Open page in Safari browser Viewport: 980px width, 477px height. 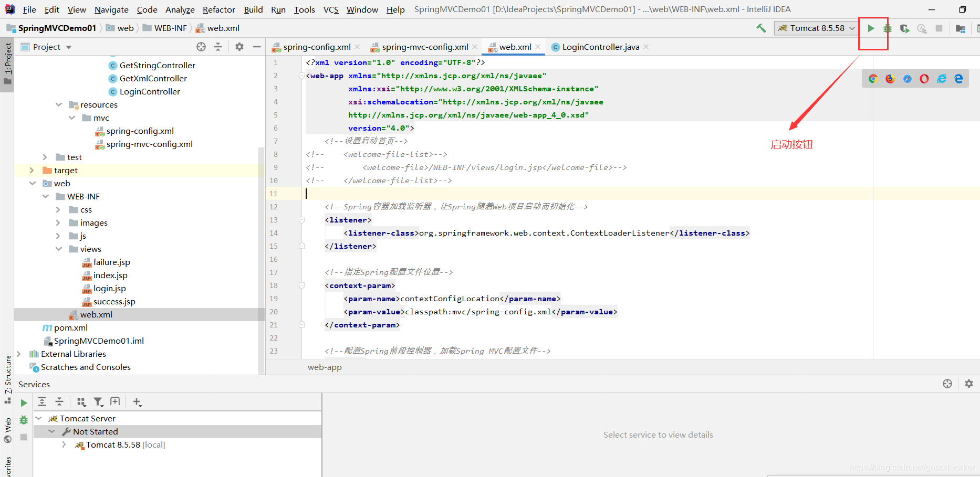pos(908,79)
